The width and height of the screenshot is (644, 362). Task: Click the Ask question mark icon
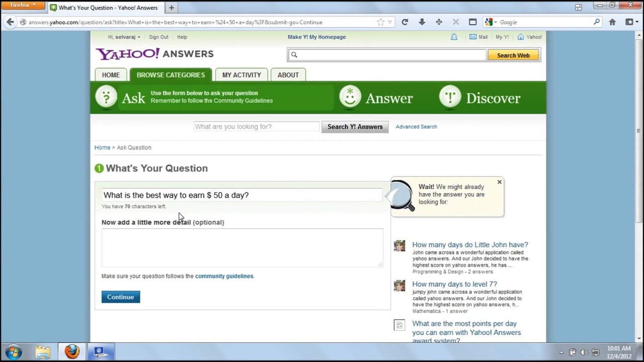click(106, 97)
